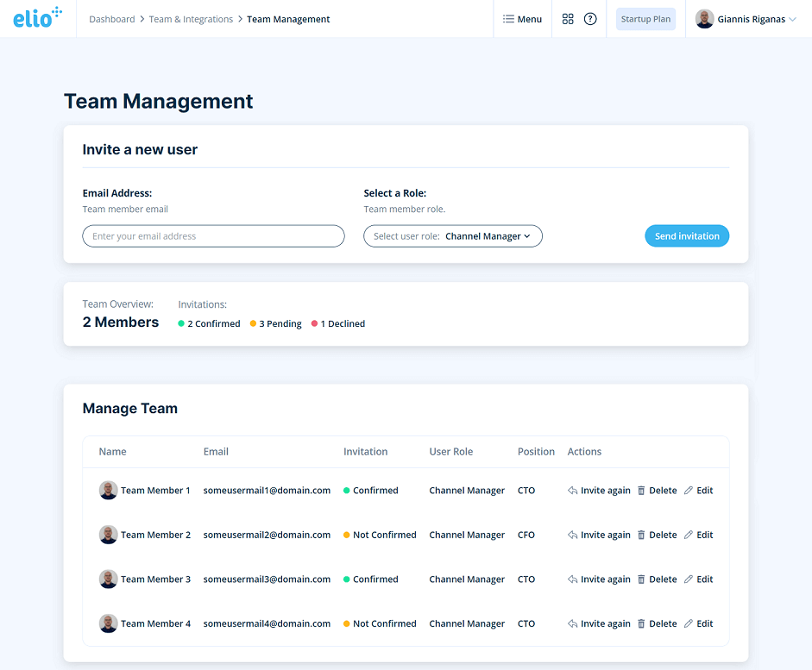Delete Team Member 4

pos(657,624)
